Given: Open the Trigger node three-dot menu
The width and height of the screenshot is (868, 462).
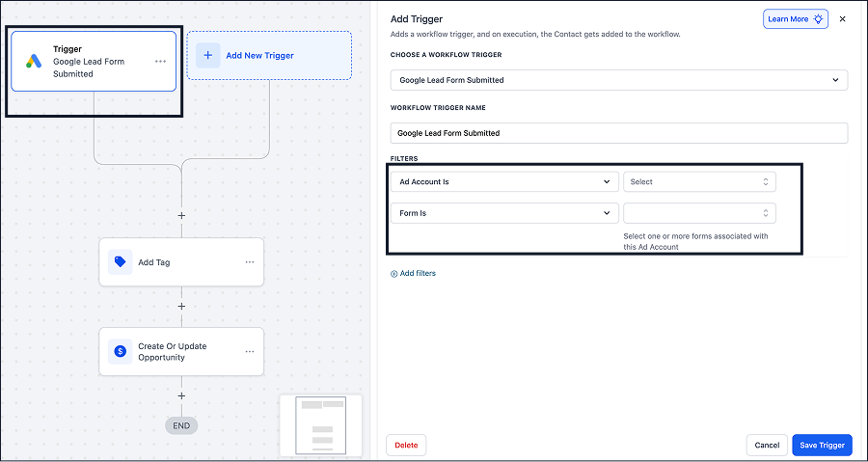Looking at the screenshot, I should pyautogui.click(x=160, y=61).
